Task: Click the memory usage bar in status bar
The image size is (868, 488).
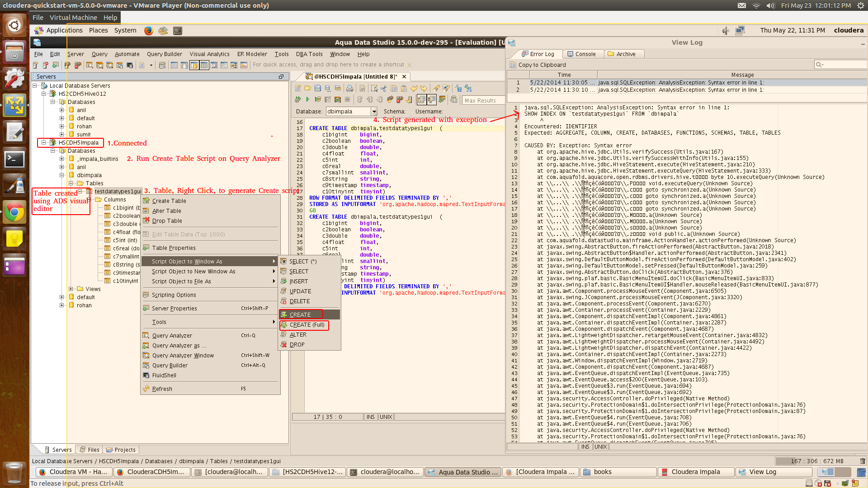Action: tap(816, 461)
